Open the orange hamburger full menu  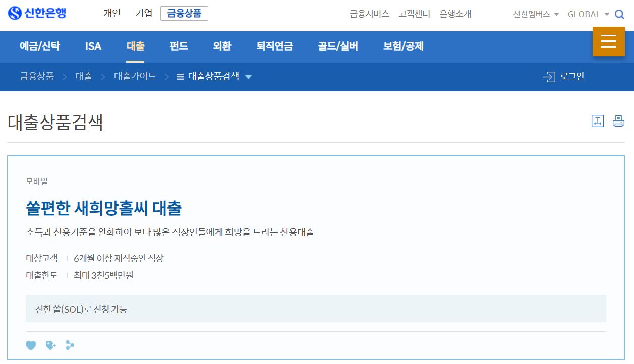(609, 42)
